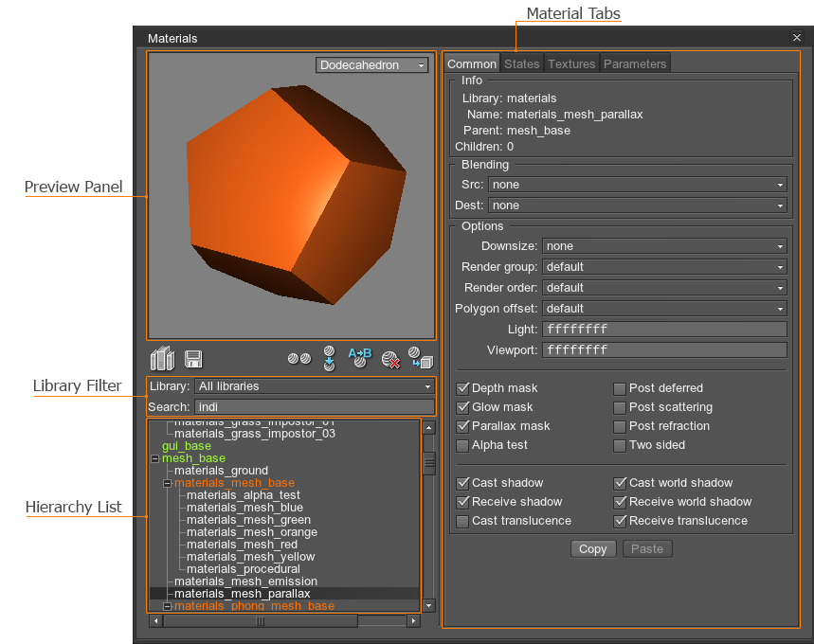Open the Library filter dropdown
The image size is (814, 644).
click(315, 386)
